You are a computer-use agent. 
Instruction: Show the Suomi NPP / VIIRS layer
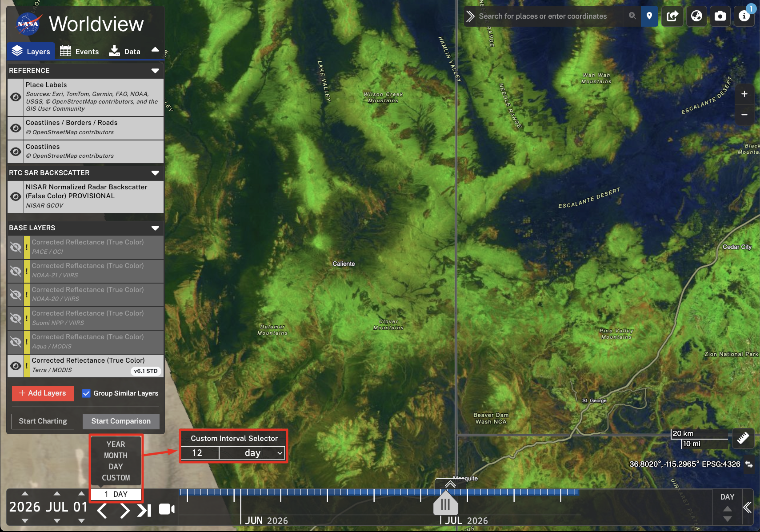16,318
